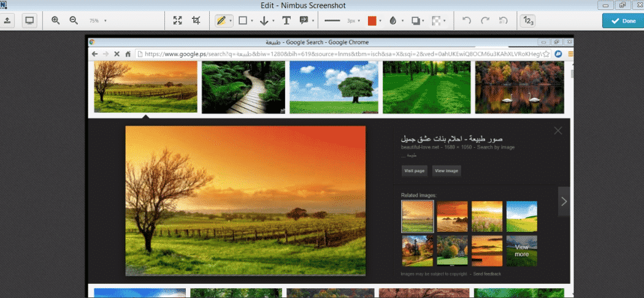
Task: Select the rectangle shape tool
Action: pos(243,20)
